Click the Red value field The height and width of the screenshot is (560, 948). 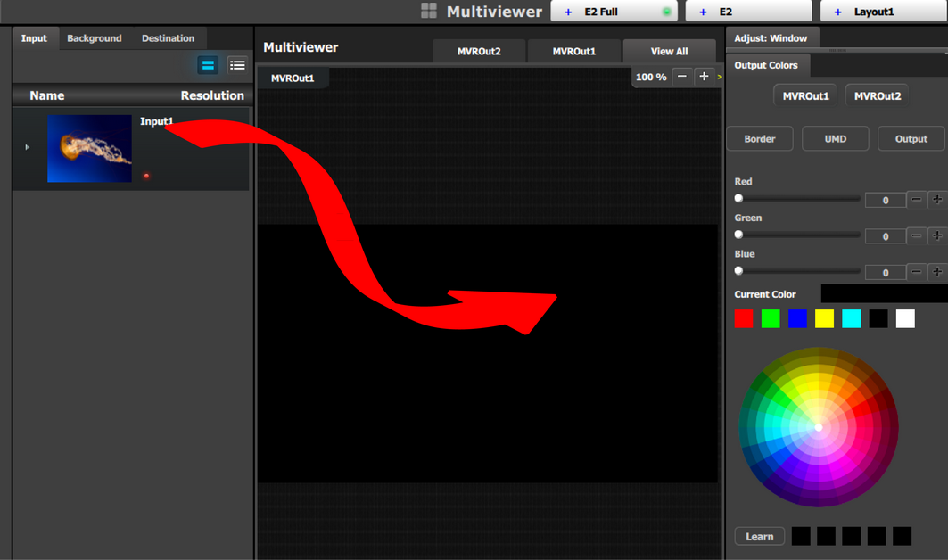click(x=885, y=200)
